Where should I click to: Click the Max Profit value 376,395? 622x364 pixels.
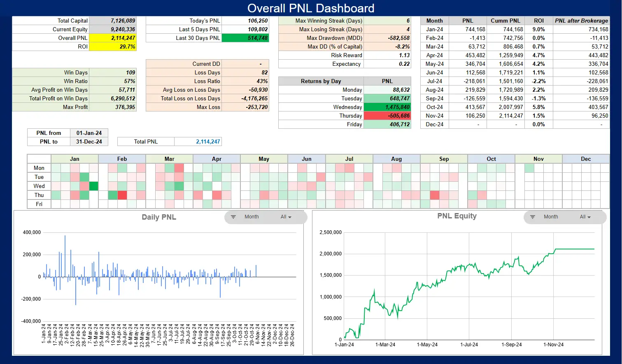point(112,107)
